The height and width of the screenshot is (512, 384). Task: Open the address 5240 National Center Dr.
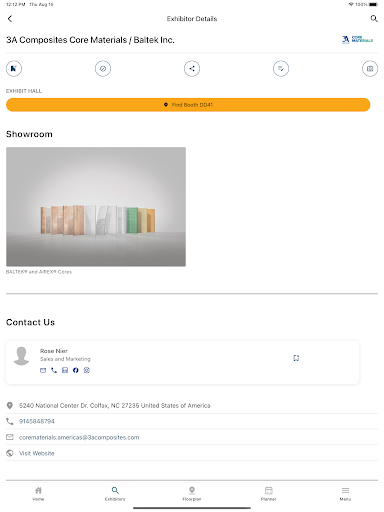click(115, 405)
